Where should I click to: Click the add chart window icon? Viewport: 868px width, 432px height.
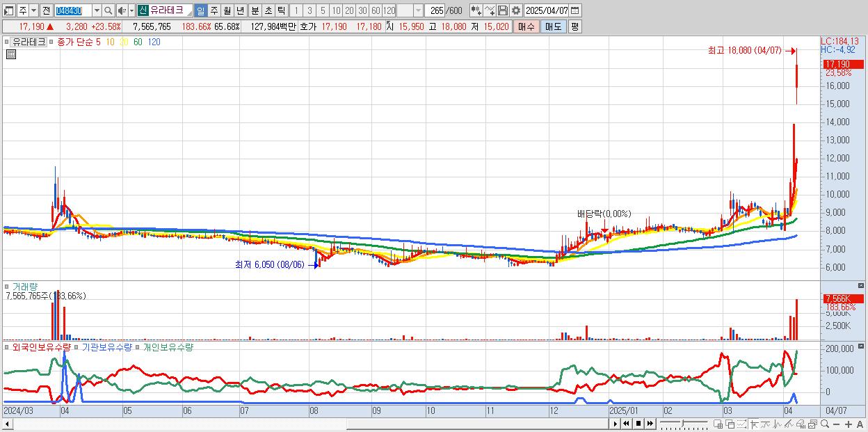click(x=718, y=424)
